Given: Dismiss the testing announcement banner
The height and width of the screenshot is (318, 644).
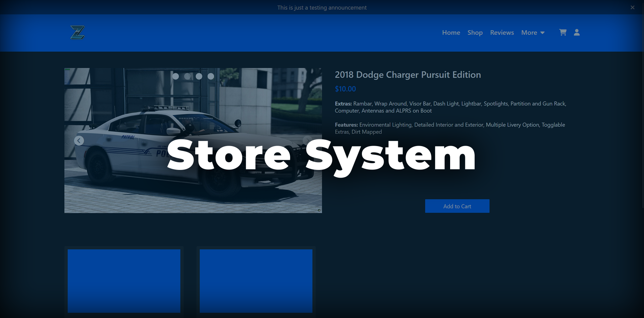Looking at the screenshot, I should [x=633, y=7].
